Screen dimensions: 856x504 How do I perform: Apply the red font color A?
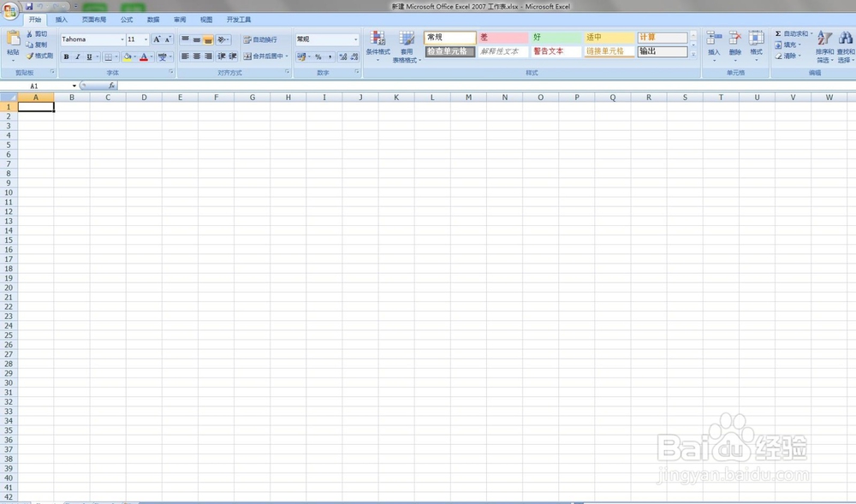(144, 56)
